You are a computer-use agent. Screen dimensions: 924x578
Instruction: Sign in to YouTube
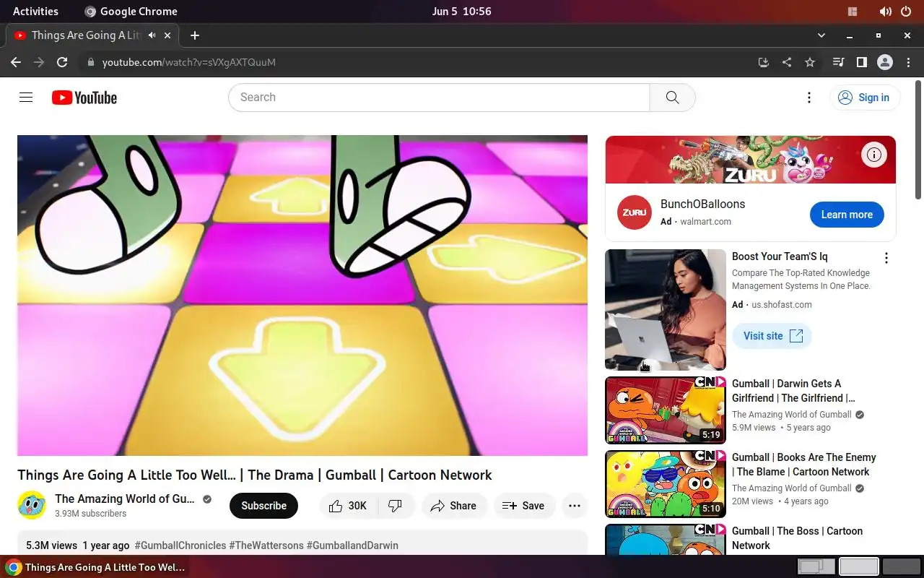pos(865,98)
